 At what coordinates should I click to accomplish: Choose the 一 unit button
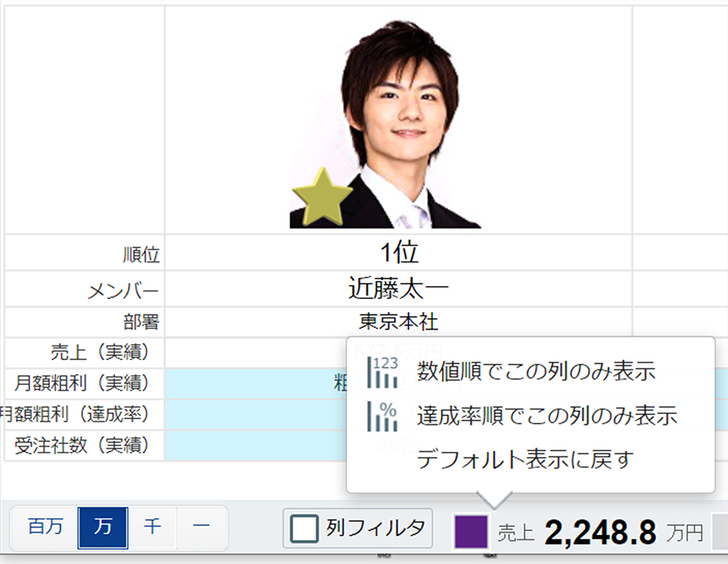point(202,527)
